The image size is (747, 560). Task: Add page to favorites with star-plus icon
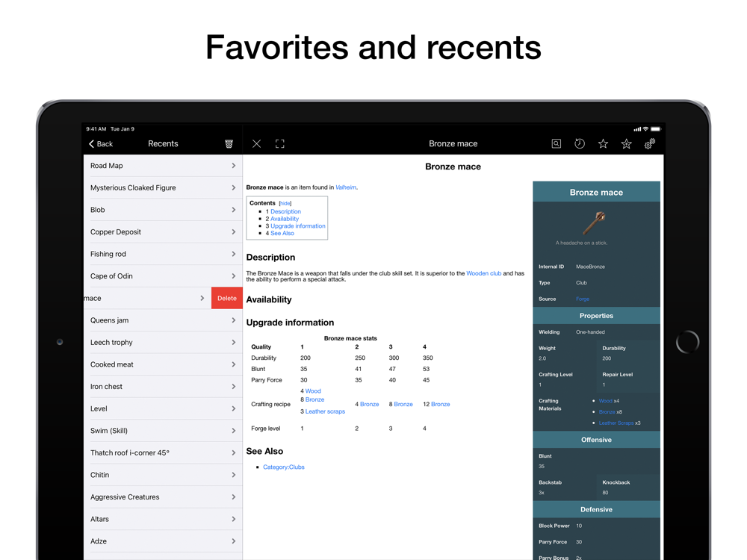tap(626, 144)
